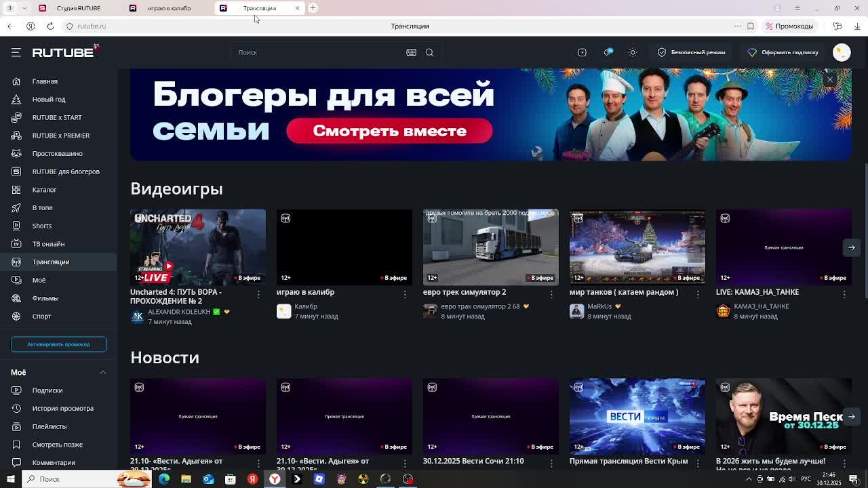Image resolution: width=868 pixels, height=488 pixels.
Task: Open Вести Крым stream thumbnail
Action: [637, 416]
